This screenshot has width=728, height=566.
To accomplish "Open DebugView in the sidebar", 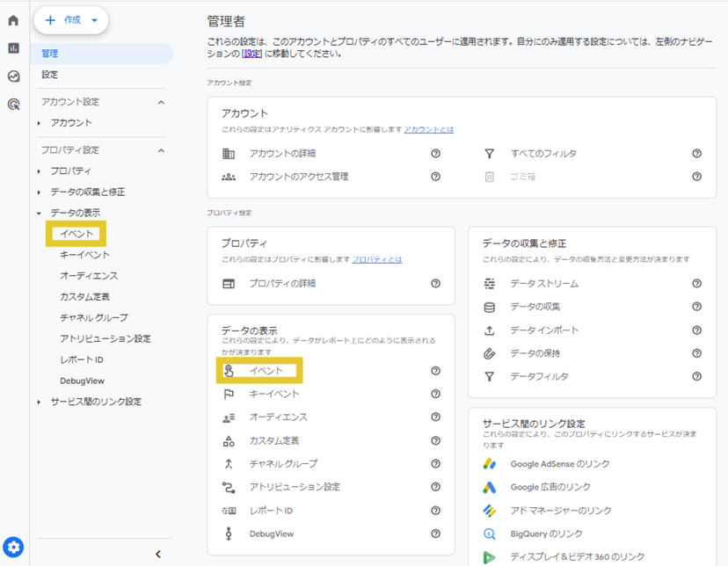I will pos(82,381).
